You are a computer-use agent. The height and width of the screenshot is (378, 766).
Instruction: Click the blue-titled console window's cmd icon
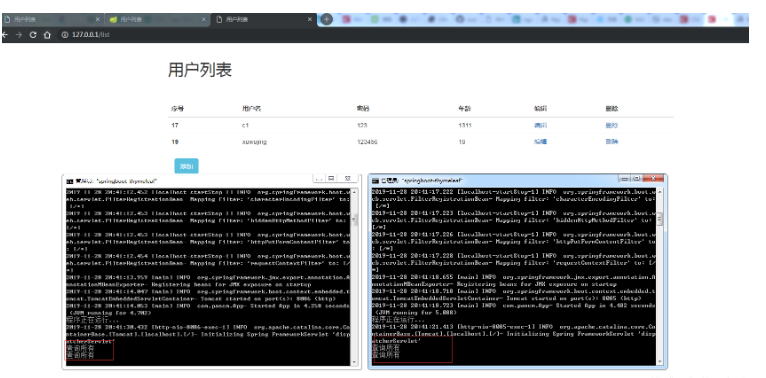(375, 181)
